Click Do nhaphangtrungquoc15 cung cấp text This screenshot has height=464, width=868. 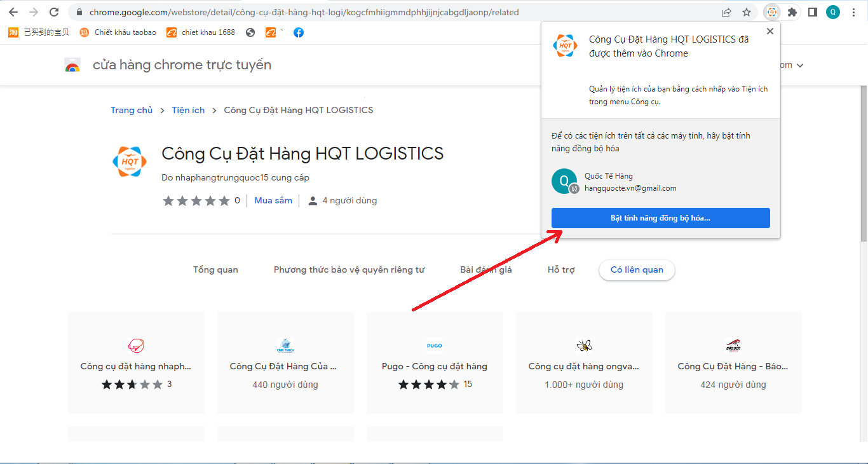pos(236,177)
